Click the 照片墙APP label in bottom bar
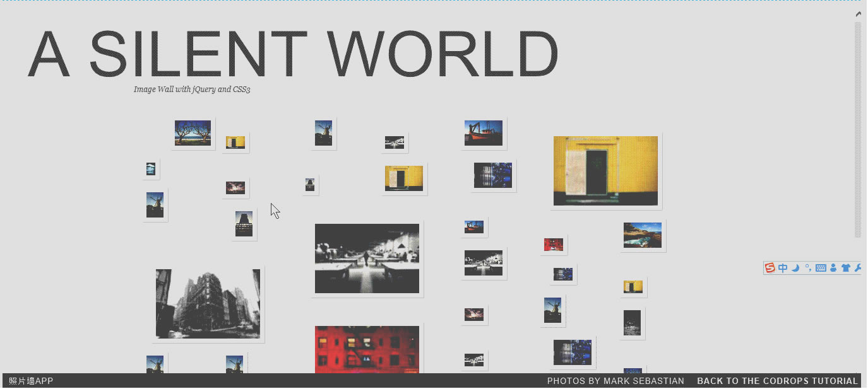868x389 pixels. coord(31,381)
